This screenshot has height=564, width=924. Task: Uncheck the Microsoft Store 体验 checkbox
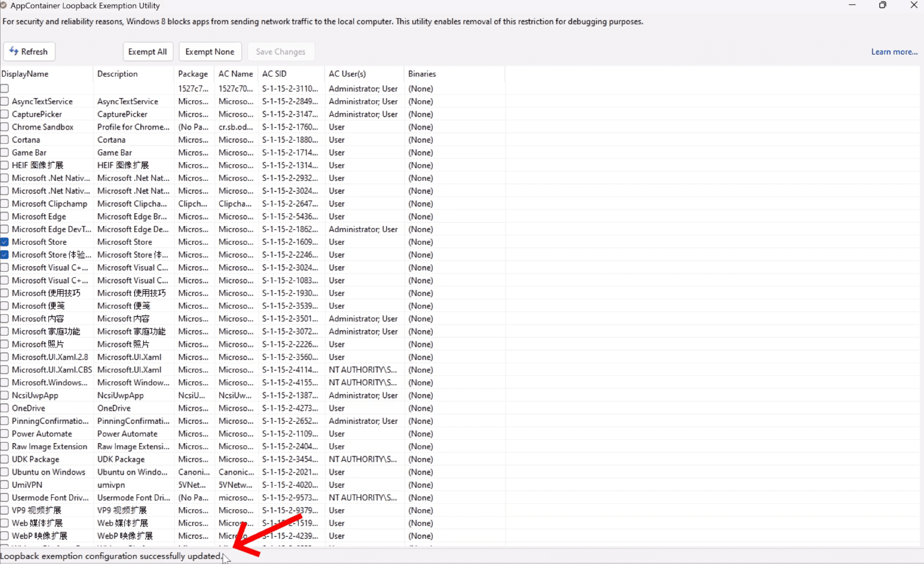[4, 255]
